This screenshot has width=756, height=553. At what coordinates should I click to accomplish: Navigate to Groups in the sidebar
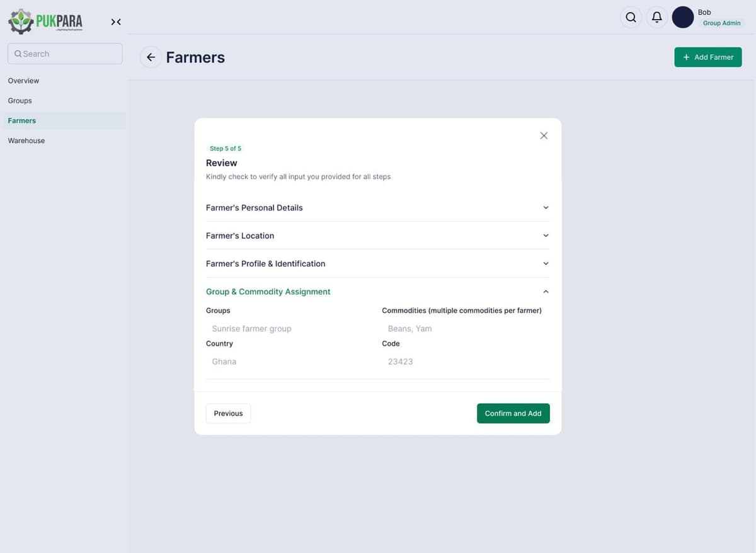pyautogui.click(x=20, y=100)
